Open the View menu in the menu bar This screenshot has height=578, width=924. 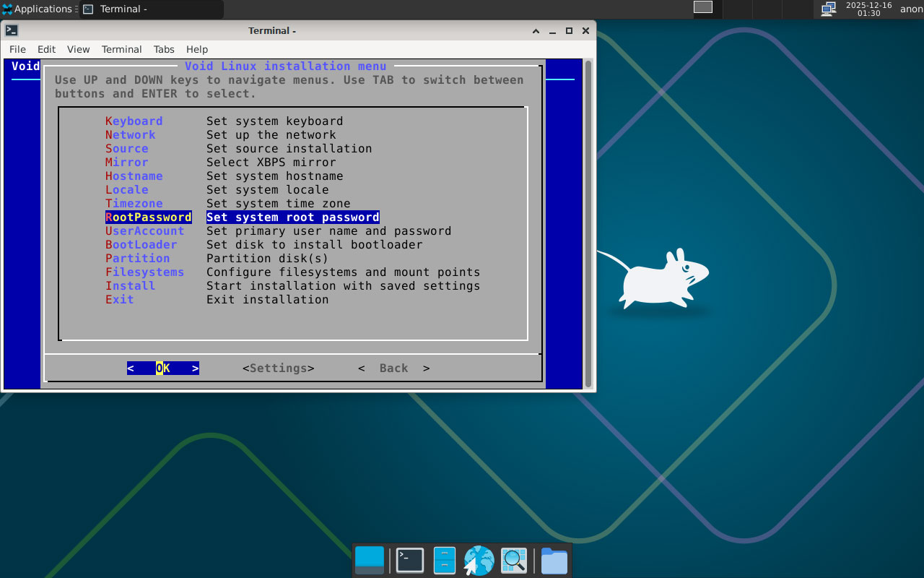[78, 49]
